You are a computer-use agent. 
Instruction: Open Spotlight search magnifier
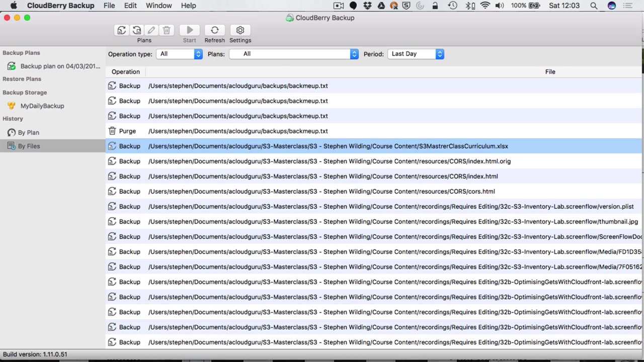[x=594, y=6]
